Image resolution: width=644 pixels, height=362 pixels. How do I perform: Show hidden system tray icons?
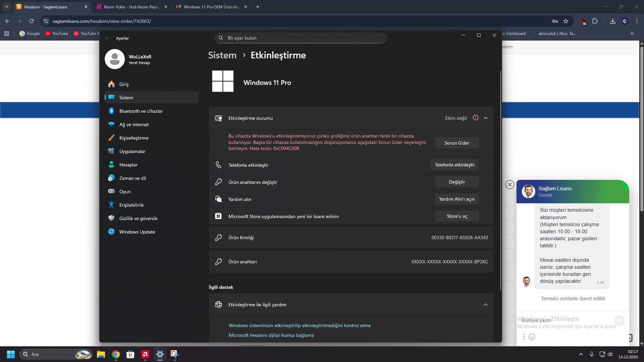[581, 354]
